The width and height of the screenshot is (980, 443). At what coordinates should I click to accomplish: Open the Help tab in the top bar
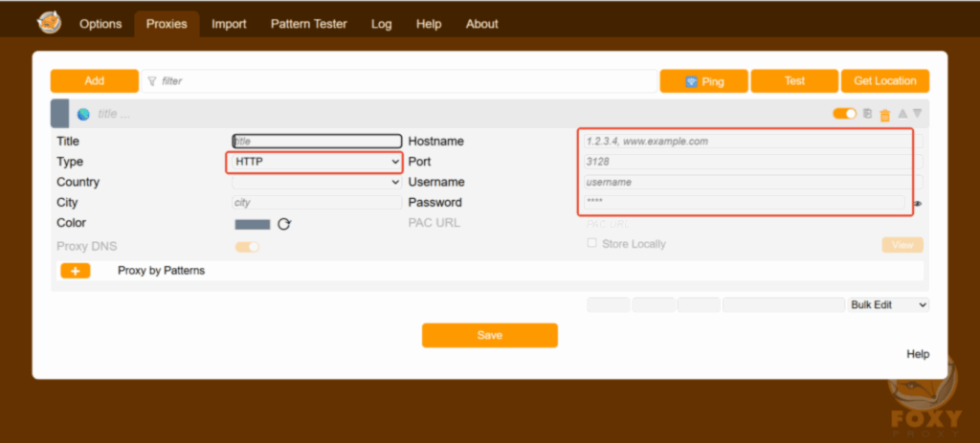click(x=429, y=24)
